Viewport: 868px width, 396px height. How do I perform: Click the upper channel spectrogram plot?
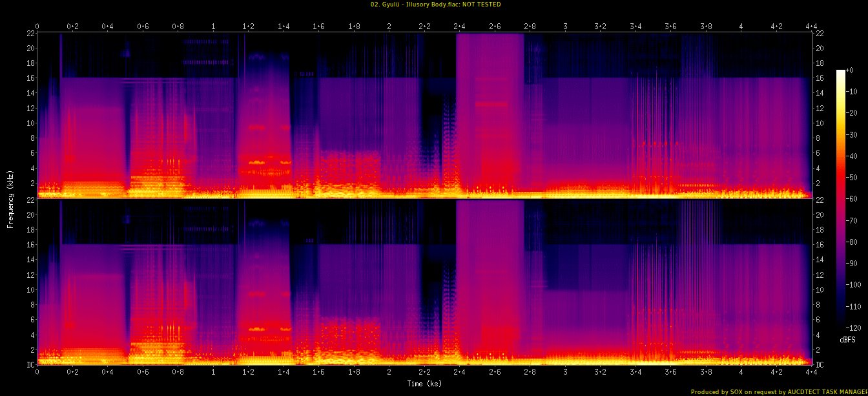pyautogui.click(x=424, y=115)
